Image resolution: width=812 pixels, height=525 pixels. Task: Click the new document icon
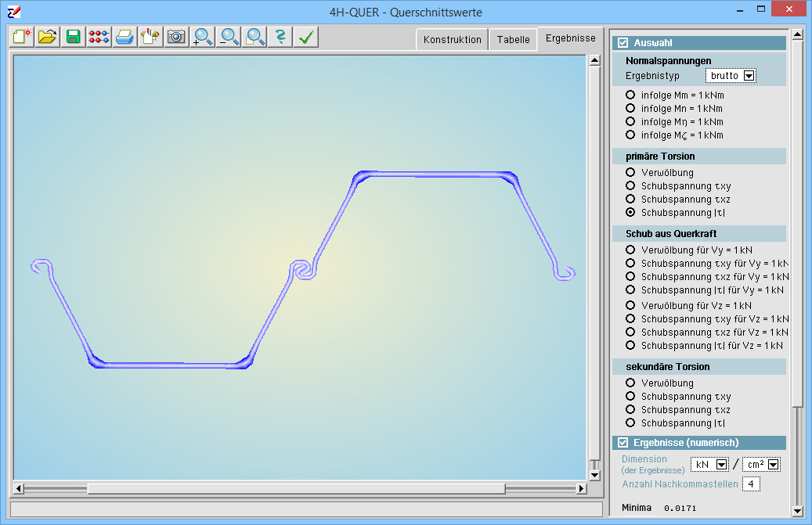tap(23, 37)
